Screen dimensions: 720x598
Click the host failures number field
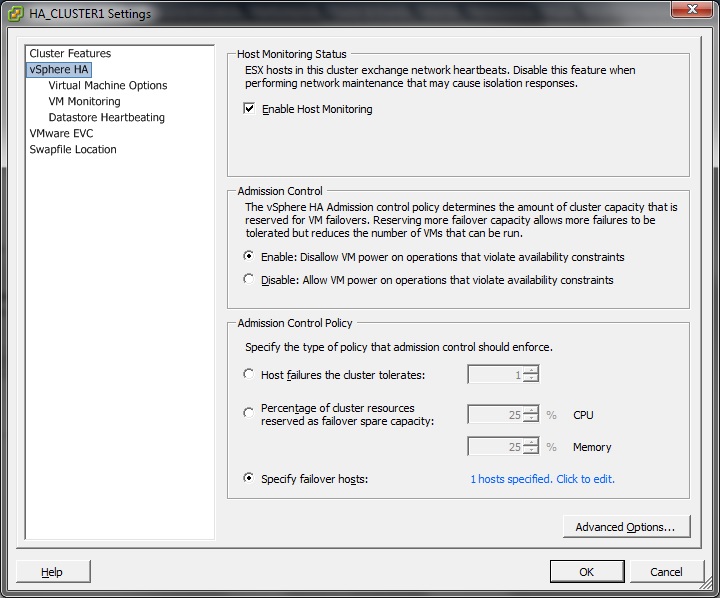[x=495, y=374]
